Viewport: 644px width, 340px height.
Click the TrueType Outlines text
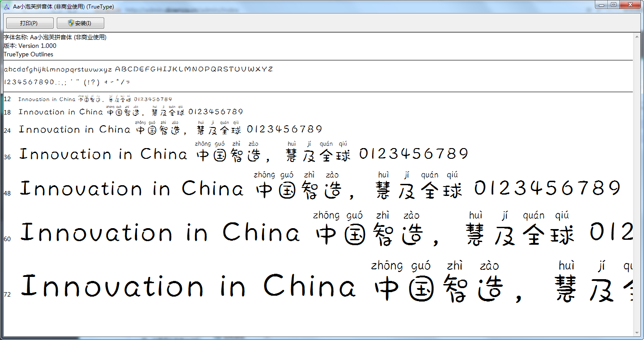pyautogui.click(x=28, y=54)
